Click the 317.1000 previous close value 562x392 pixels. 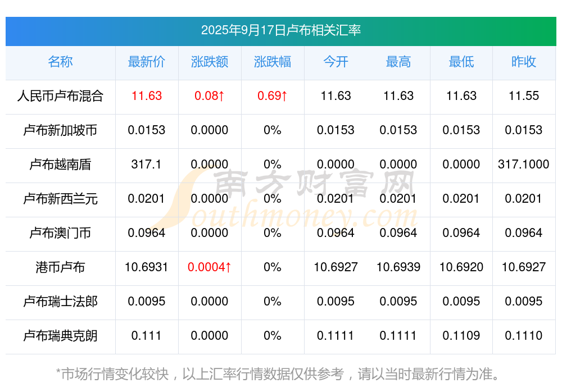click(524, 165)
